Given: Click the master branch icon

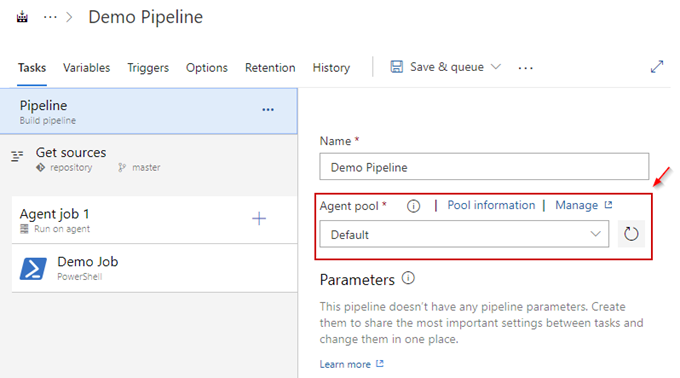Looking at the screenshot, I should pyautogui.click(x=122, y=167).
